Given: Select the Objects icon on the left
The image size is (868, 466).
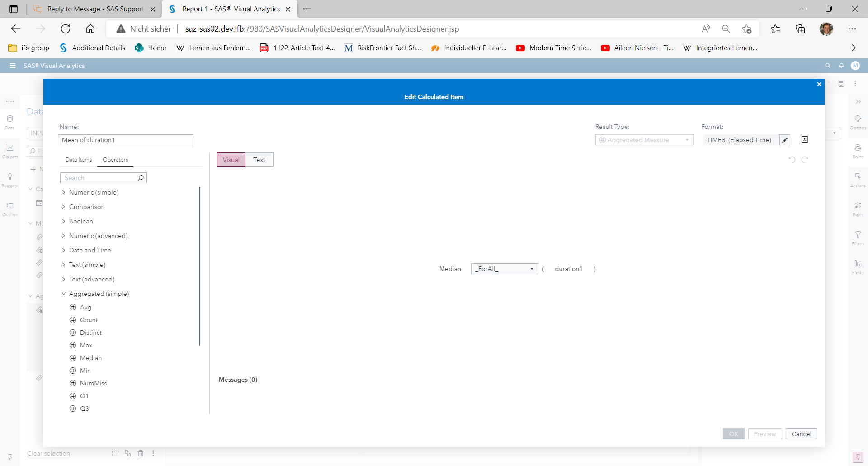Looking at the screenshot, I should pyautogui.click(x=9, y=150).
